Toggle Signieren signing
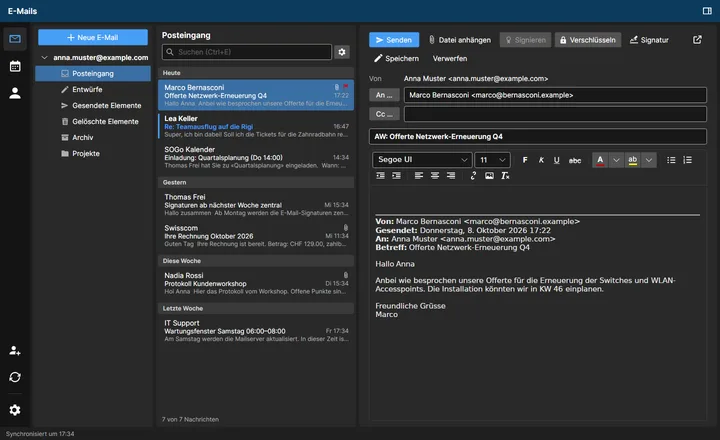This screenshot has height=440, width=720. coord(525,40)
